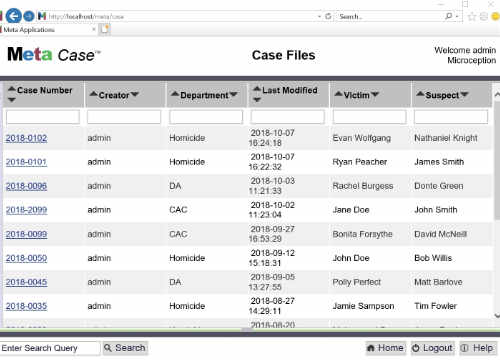500x360 pixels.
Task: Click the magnifier icon in browser search box
Action: pos(449,16)
